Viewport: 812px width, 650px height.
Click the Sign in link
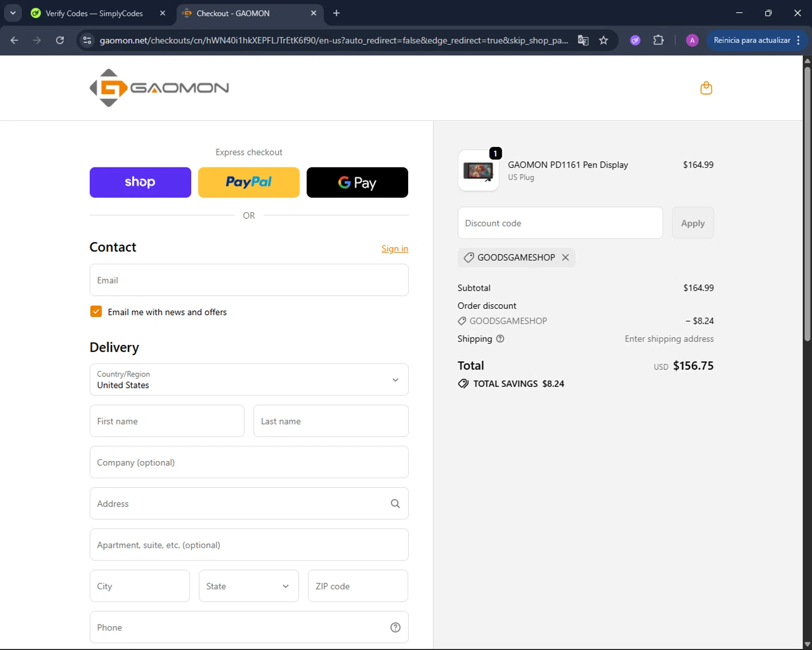395,249
